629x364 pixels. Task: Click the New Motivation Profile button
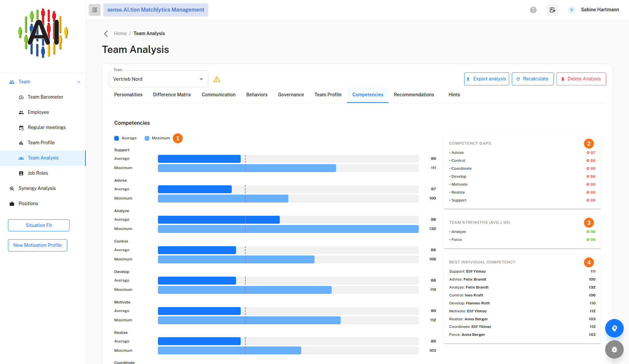click(x=37, y=245)
